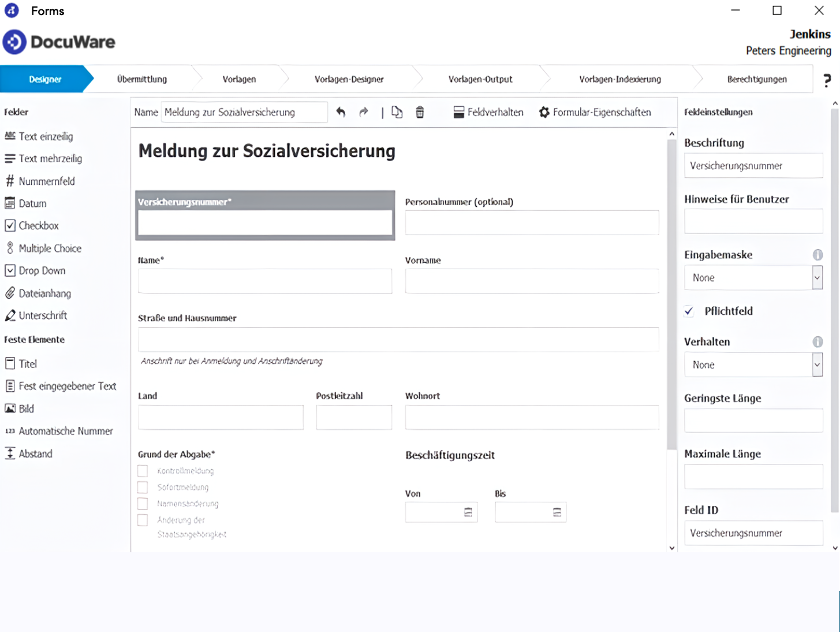Delete field using trash icon
Viewport: 840px width, 632px height.
click(x=420, y=112)
